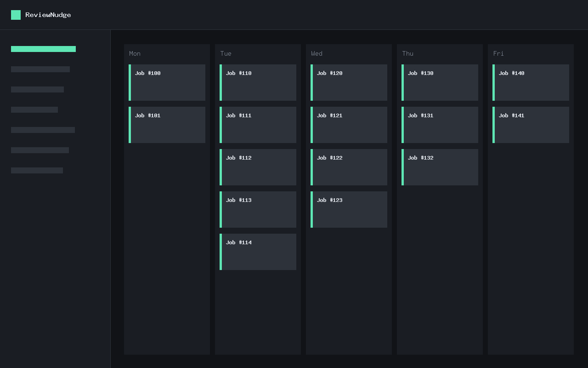Image resolution: width=588 pixels, height=368 pixels.
Task: Click the Wed column header
Action: pyautogui.click(x=317, y=53)
